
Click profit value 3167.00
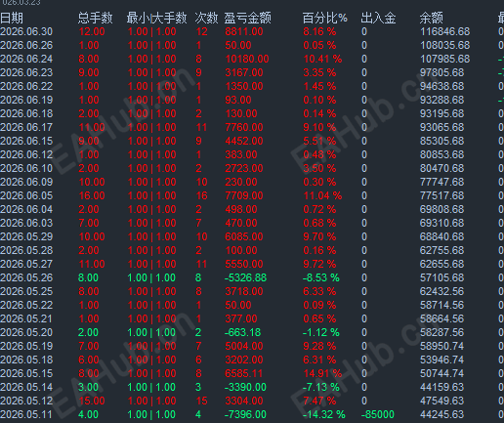(244, 72)
